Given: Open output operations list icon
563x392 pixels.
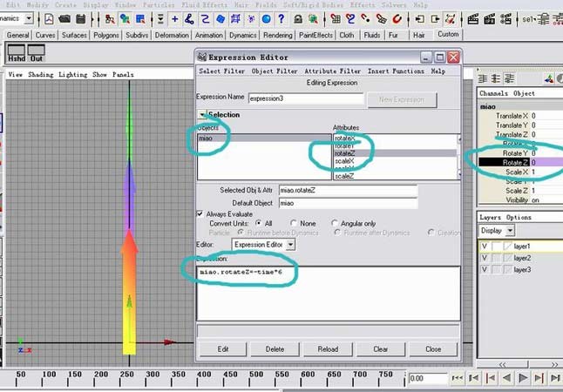Looking at the screenshot, I should click(435, 18).
